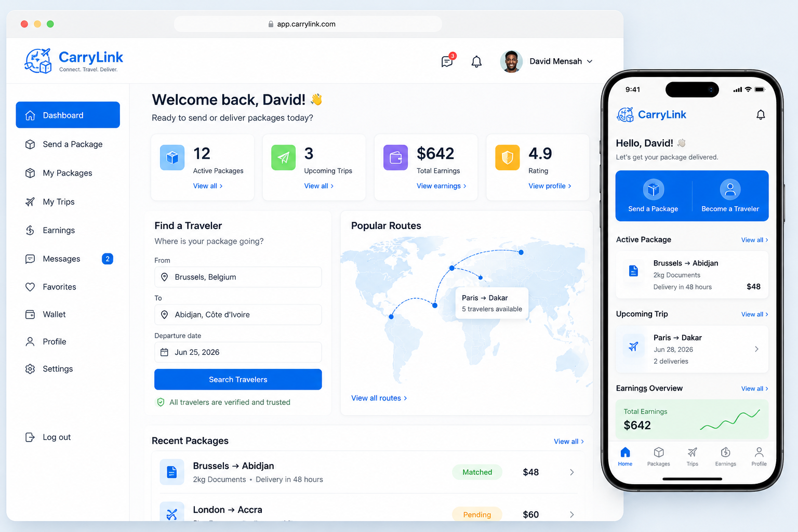Click David Mensah's profile avatar
Viewport: 798px width, 532px height.
(511, 61)
